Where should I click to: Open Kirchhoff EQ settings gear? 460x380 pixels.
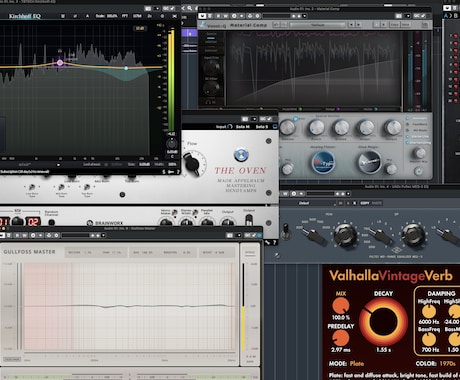pyautogui.click(x=162, y=16)
